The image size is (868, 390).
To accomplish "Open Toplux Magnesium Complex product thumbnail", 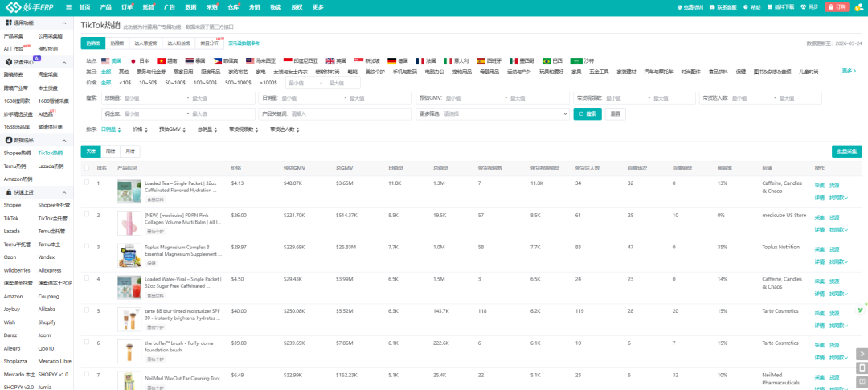I will (129, 256).
